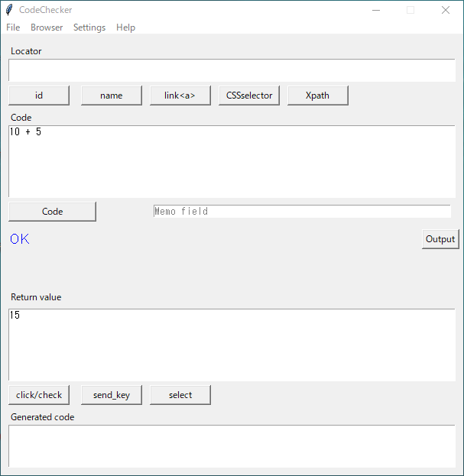Click inside the Return value text area

(x=232, y=345)
